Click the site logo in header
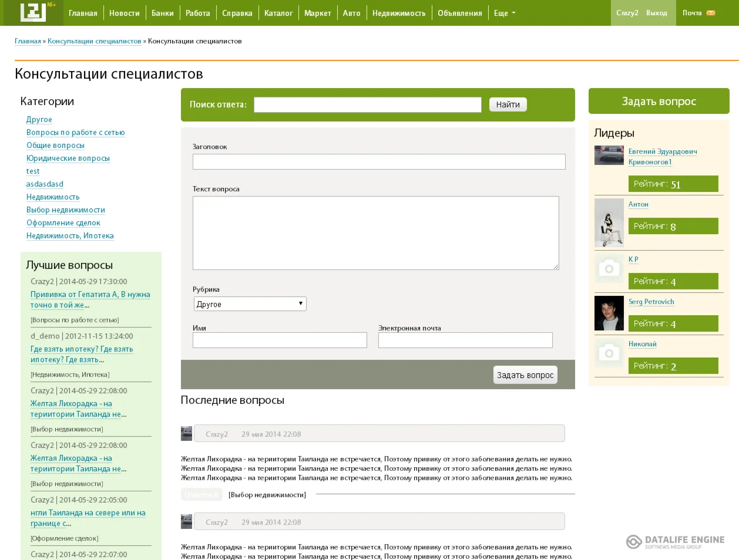Viewport: 739px width, 560px height. pos(33,12)
